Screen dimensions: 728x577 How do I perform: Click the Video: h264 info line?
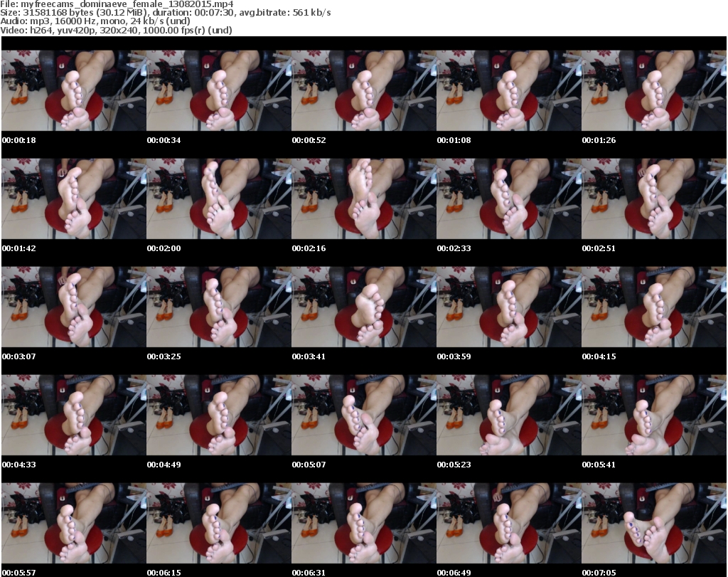116,30
